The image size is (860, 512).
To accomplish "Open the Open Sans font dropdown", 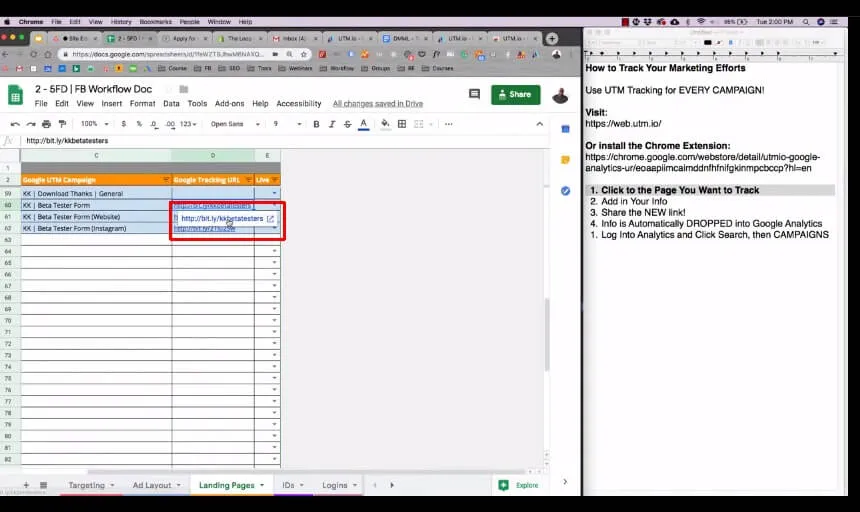I will 235,124.
